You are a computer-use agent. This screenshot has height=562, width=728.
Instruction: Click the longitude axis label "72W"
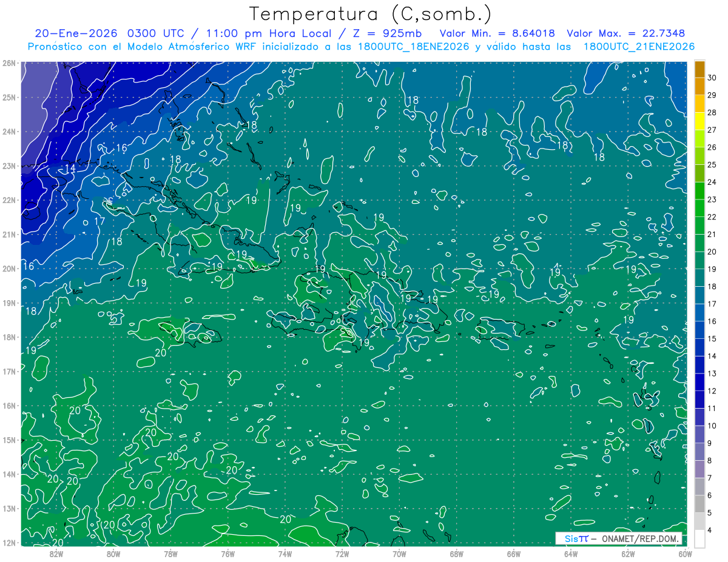[x=342, y=554]
